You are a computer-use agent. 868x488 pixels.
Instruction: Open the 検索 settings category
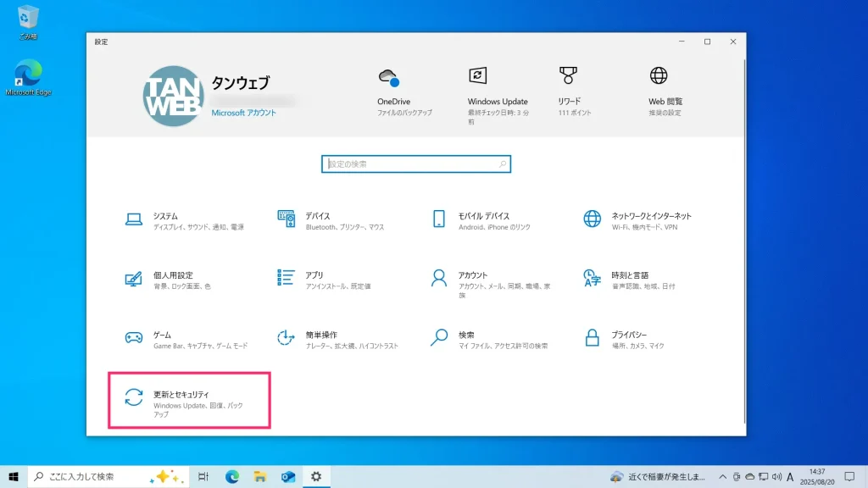coord(489,340)
